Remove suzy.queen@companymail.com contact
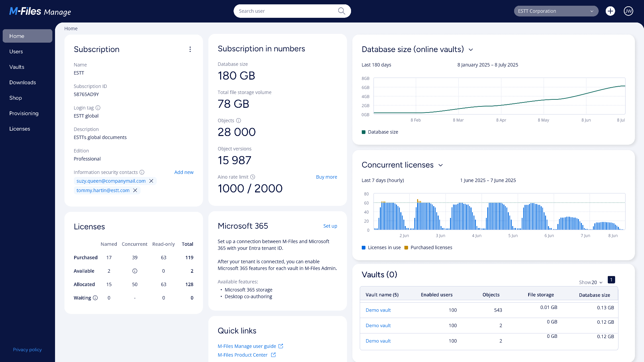Image resolution: width=644 pixels, height=362 pixels. (151, 181)
